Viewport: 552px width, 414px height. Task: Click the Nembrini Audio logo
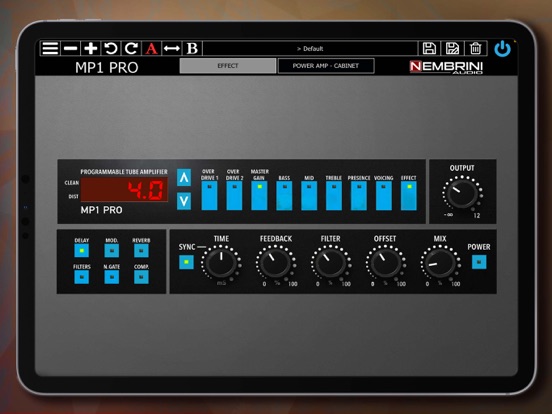[446, 67]
